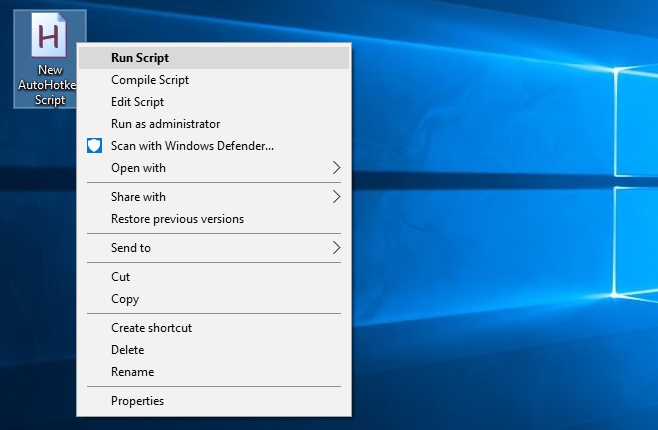Choose Cut from the context menu
Screen dimensions: 658x430
point(121,277)
